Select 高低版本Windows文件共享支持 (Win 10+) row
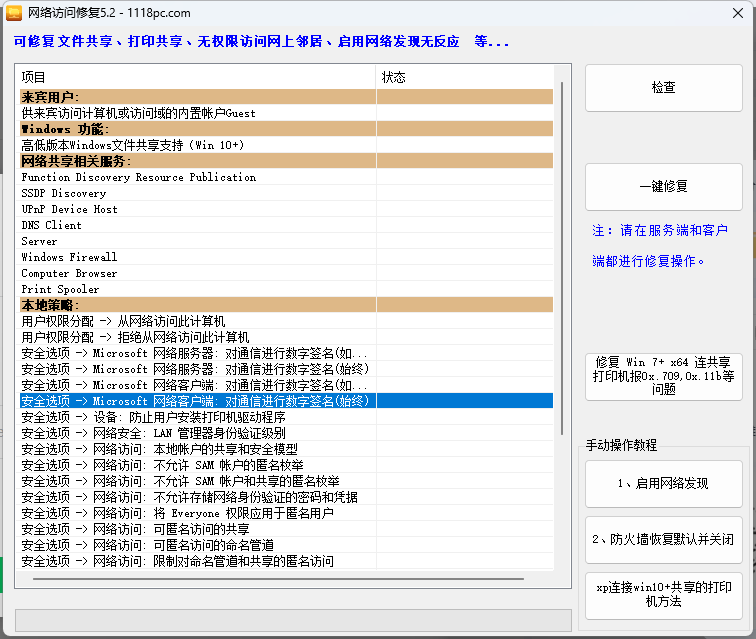Viewport: 756px width, 639px height. point(286,145)
